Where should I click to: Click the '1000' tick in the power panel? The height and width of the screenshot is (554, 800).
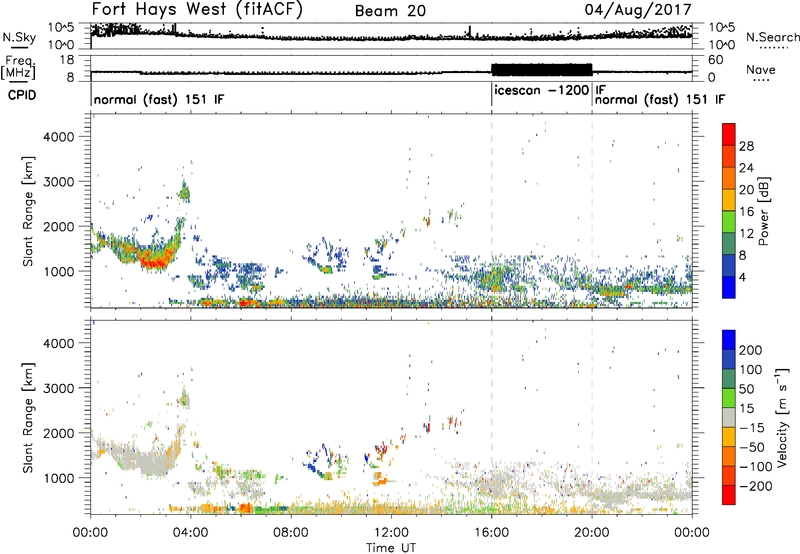click(59, 271)
